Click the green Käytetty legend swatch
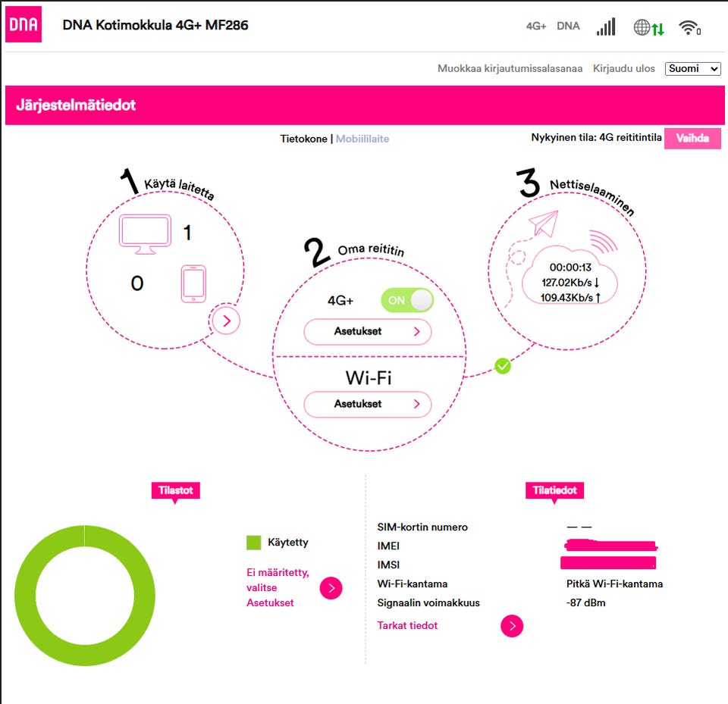This screenshot has height=704, width=728. coord(253,543)
